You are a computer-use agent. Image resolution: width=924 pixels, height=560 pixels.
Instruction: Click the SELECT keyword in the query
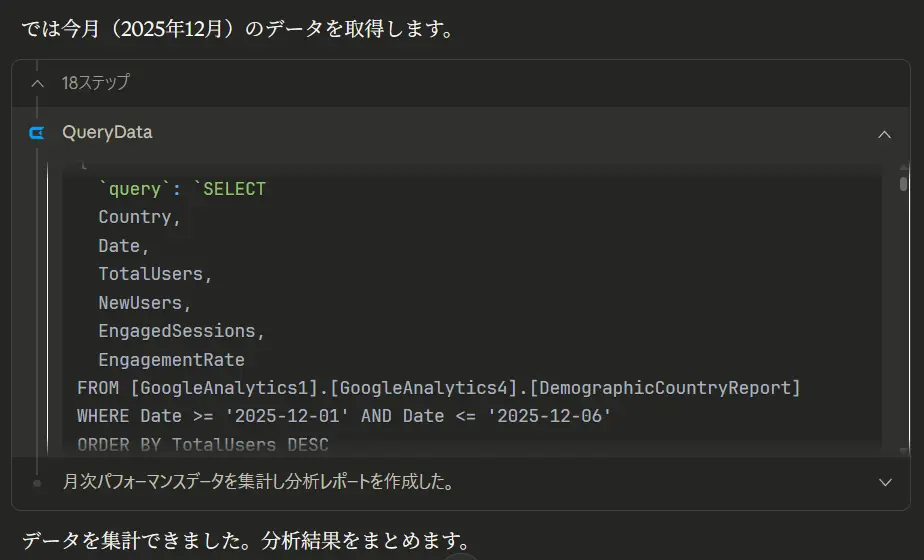(x=234, y=189)
